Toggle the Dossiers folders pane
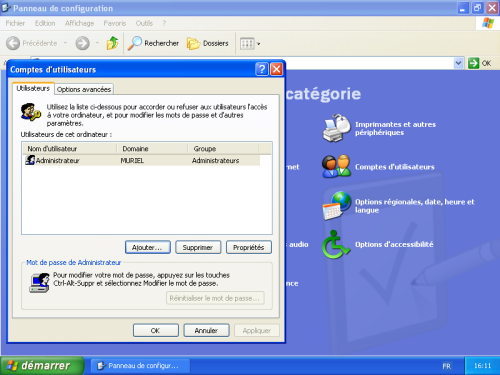Image resolution: width=500 pixels, height=375 pixels. tap(208, 43)
